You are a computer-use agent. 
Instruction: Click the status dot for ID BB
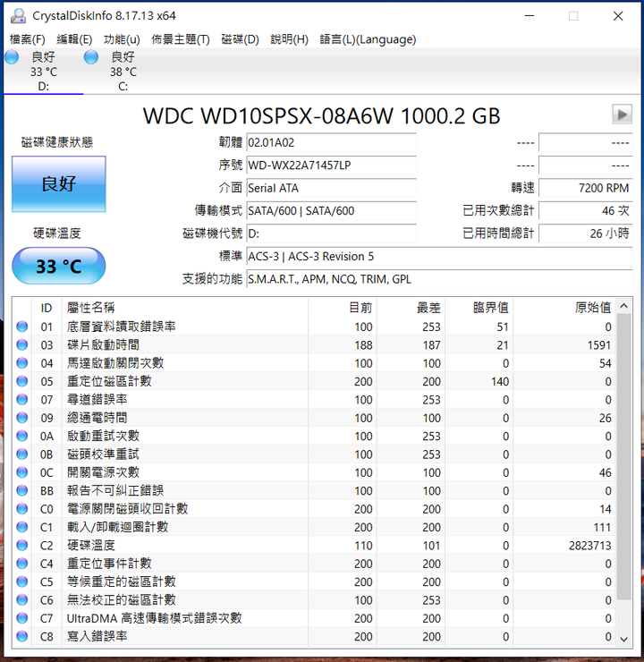22,490
